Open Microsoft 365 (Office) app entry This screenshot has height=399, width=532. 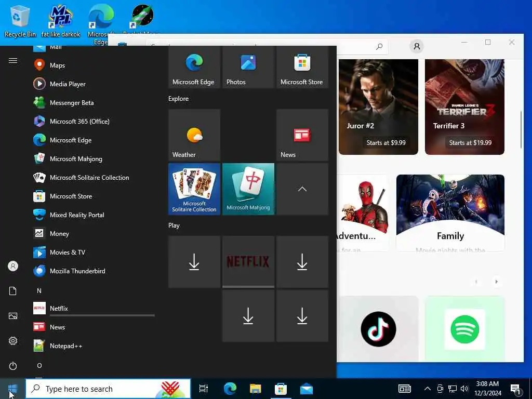pyautogui.click(x=94, y=121)
